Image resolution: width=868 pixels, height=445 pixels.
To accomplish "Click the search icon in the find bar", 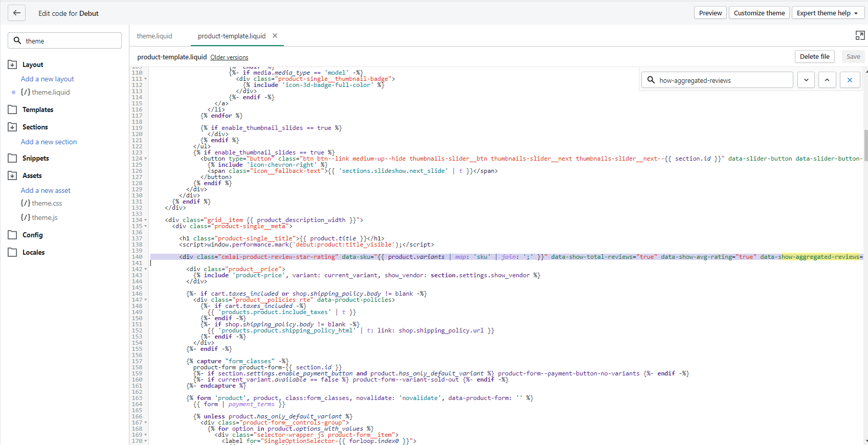I will (651, 80).
